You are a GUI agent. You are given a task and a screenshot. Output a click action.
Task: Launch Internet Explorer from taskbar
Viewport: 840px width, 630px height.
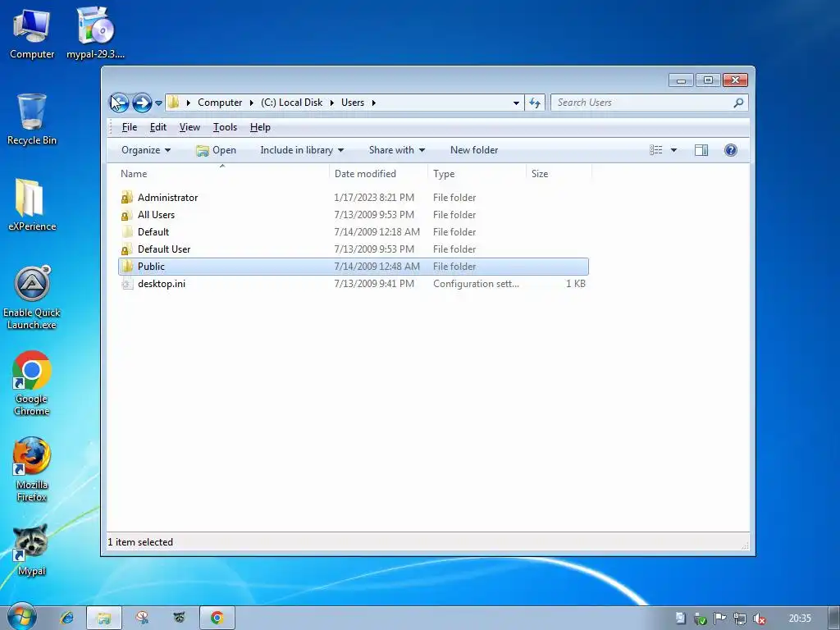point(67,618)
